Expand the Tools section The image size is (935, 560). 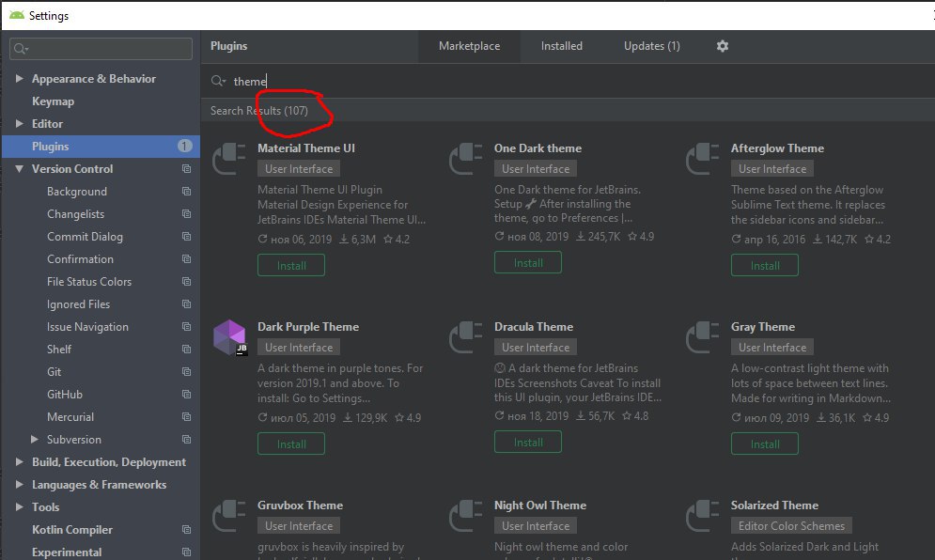(x=19, y=507)
